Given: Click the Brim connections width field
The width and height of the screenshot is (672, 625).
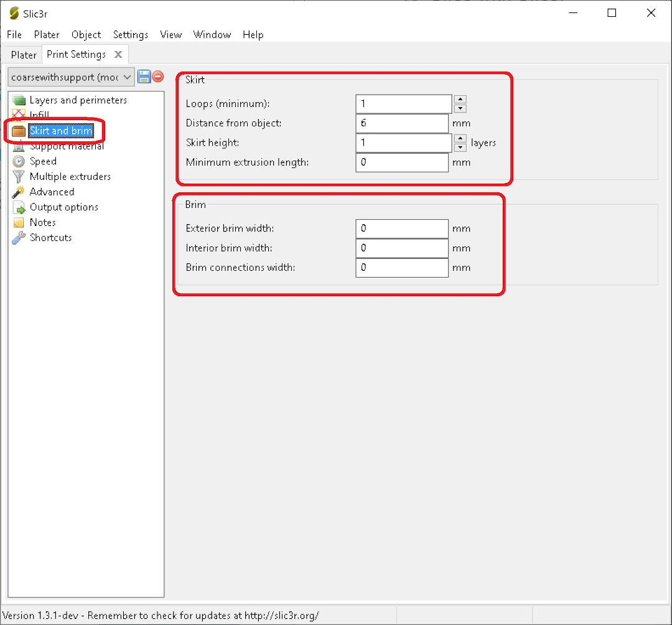Looking at the screenshot, I should [x=402, y=268].
